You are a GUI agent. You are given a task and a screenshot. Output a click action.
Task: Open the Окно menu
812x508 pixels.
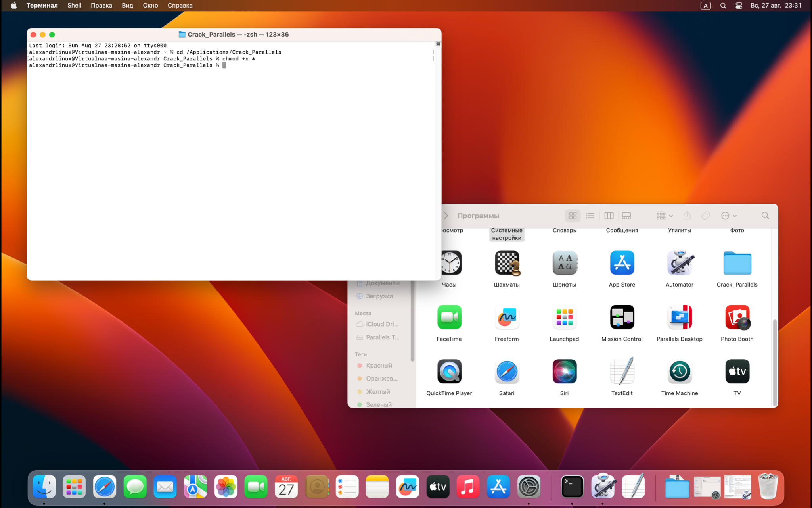coord(150,6)
